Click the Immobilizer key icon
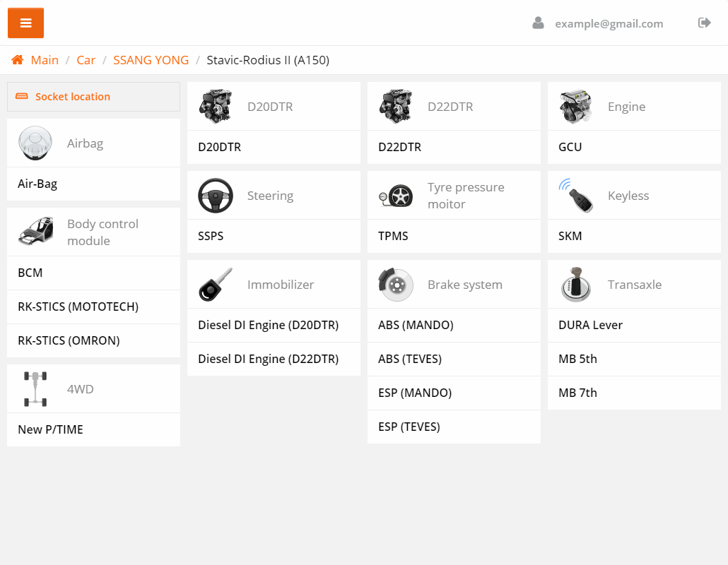This screenshot has width=728, height=565. (x=216, y=285)
